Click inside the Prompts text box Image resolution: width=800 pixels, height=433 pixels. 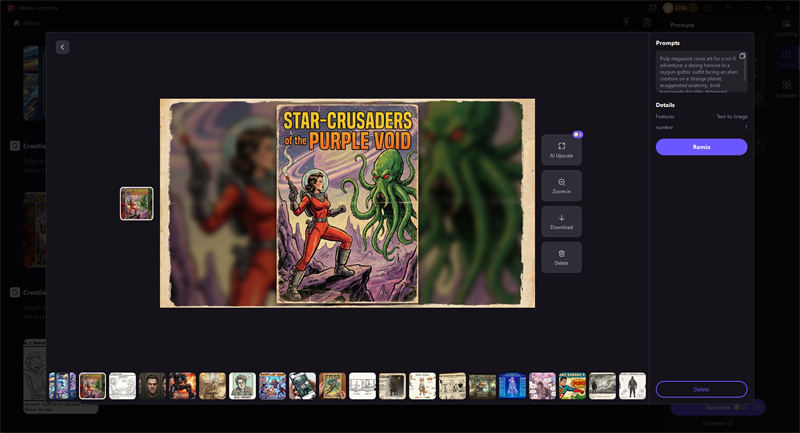(698, 74)
